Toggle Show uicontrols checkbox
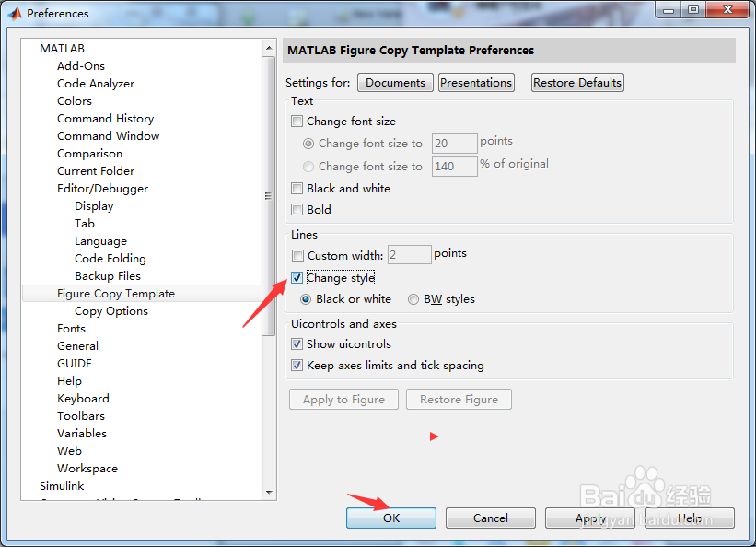Screen dimensions: 756x547 coord(297,343)
